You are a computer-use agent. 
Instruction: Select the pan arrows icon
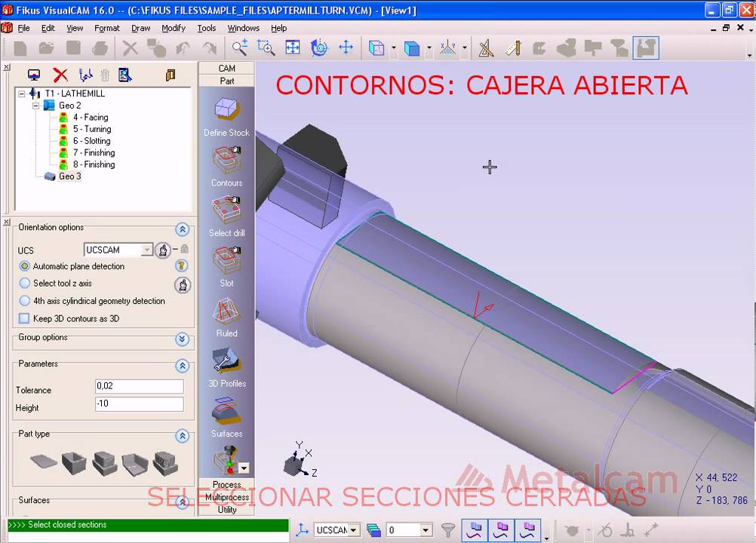click(x=346, y=48)
